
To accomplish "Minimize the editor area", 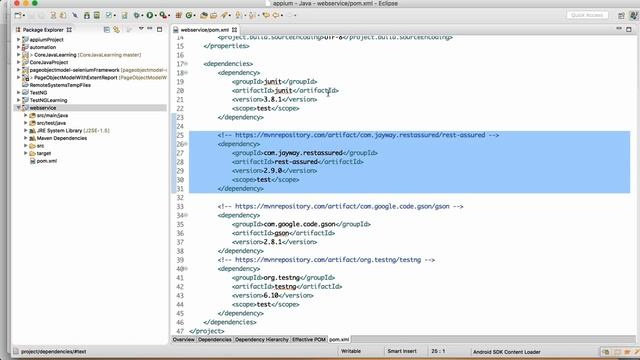I will click(619, 29).
